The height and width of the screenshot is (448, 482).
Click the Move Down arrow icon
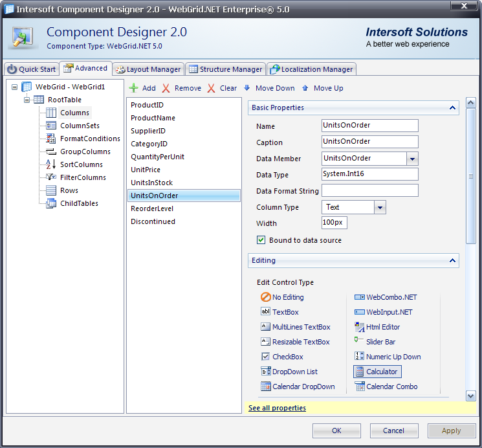point(247,87)
